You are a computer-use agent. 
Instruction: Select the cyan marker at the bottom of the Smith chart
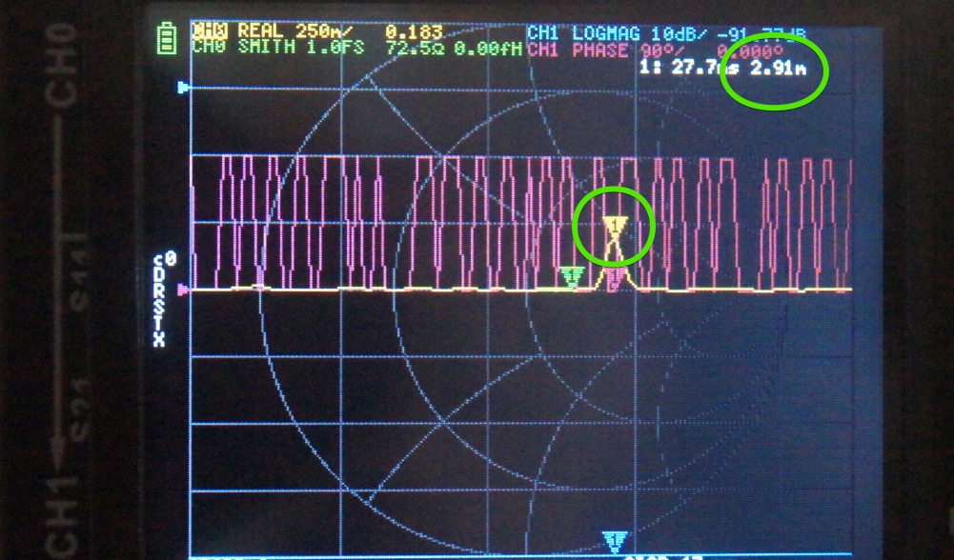tap(615, 541)
